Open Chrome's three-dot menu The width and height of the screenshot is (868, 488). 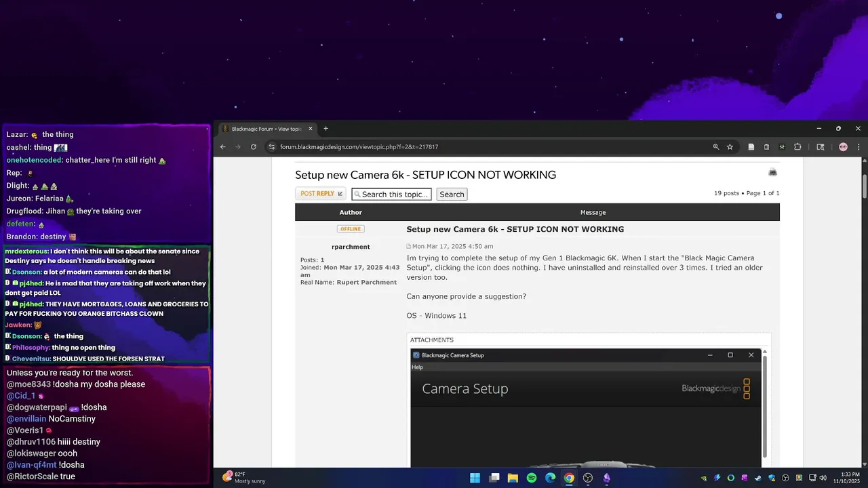coord(859,146)
